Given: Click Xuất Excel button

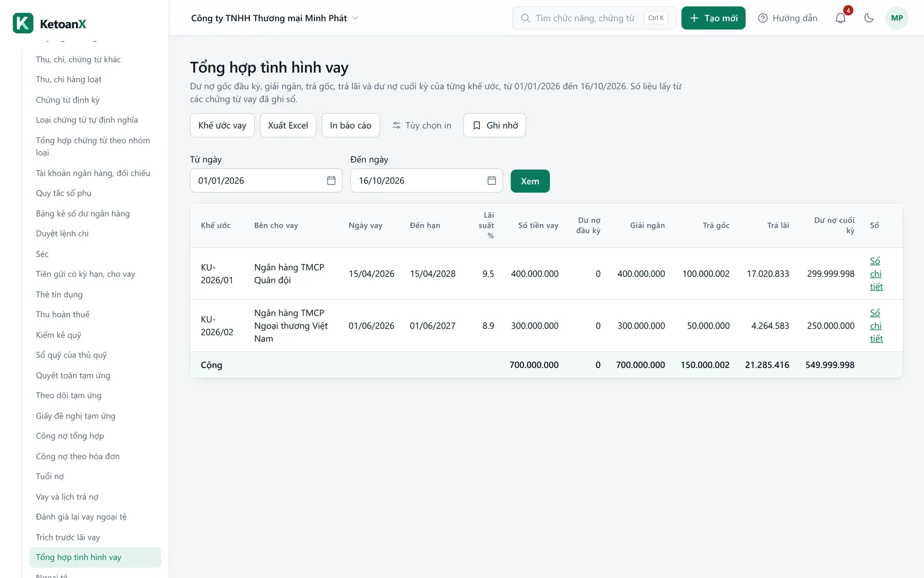Looking at the screenshot, I should click(x=288, y=125).
